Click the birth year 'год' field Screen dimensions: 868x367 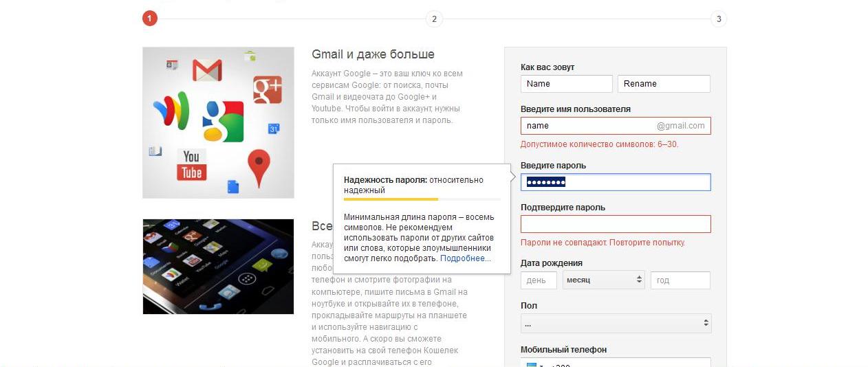coord(680,280)
